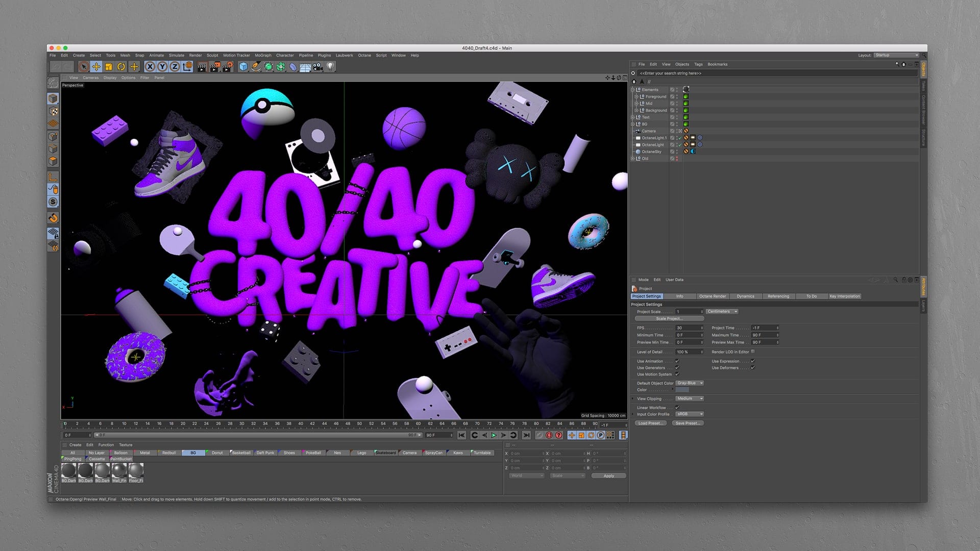Click the Scale Project button

669,318
